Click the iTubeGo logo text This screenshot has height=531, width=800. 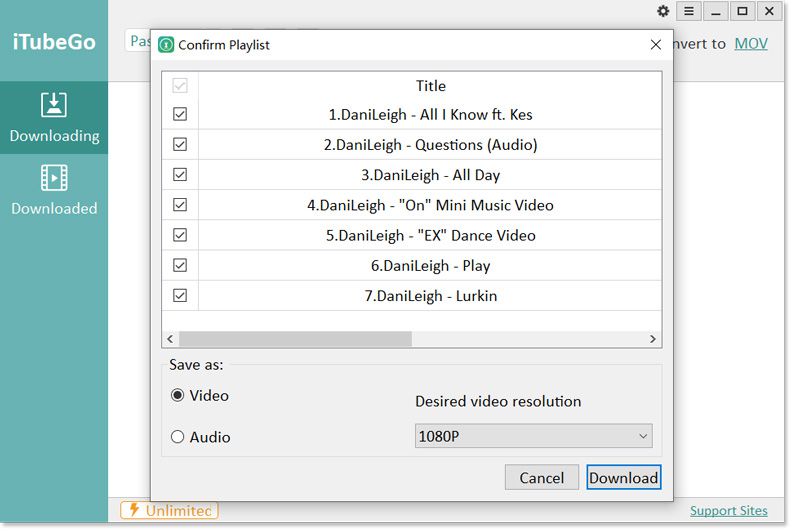tap(54, 42)
